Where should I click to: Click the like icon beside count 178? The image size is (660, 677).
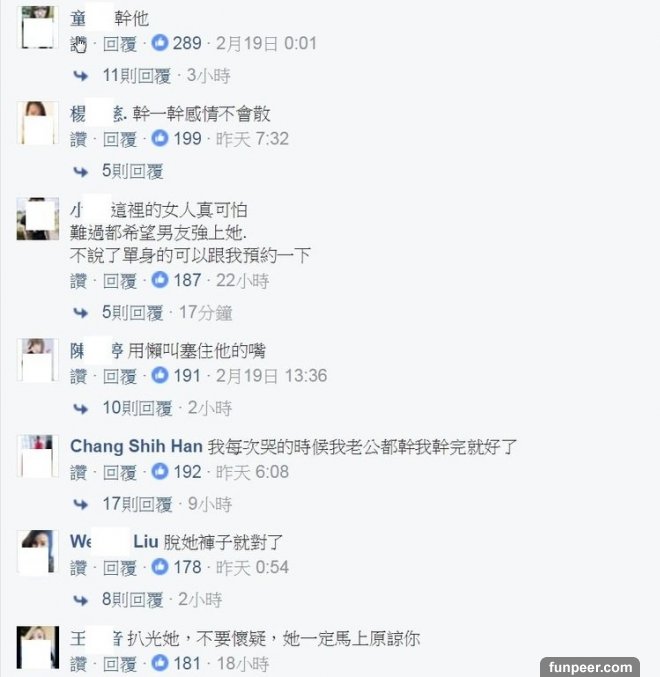click(x=159, y=568)
